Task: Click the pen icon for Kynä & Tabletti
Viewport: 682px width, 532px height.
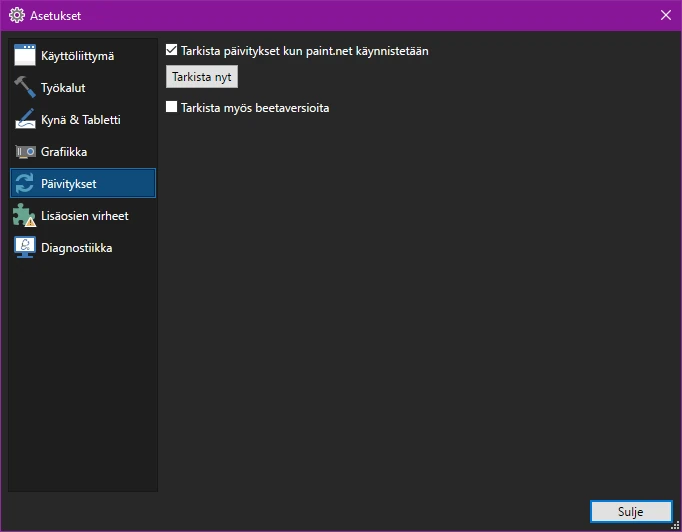Action: [25, 120]
